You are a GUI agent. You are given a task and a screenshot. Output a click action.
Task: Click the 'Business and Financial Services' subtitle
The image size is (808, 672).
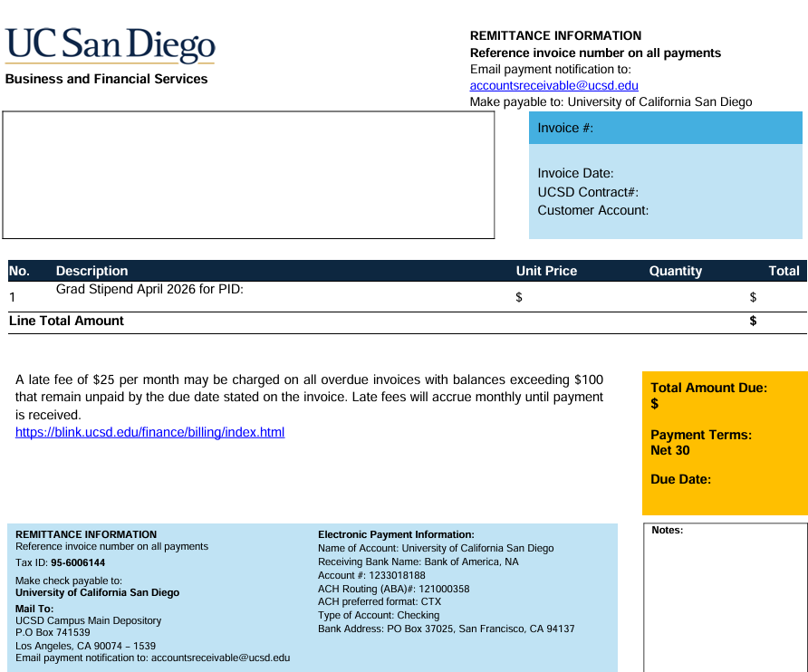[106, 79]
